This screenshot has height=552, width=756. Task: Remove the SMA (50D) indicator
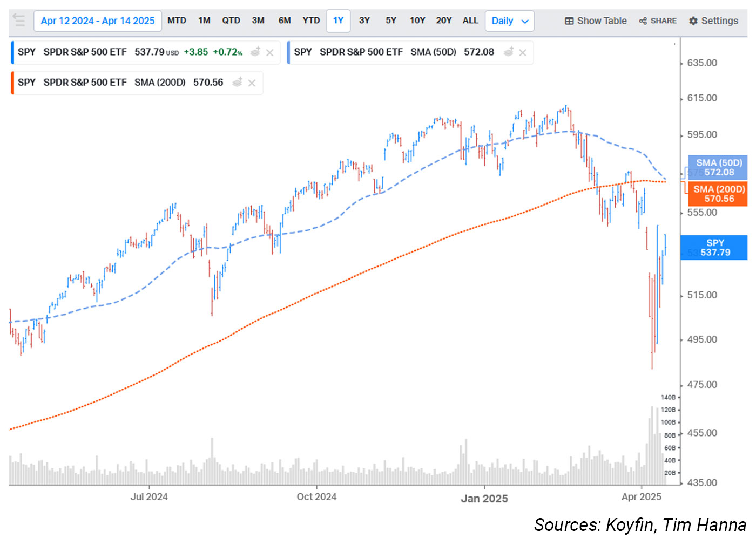523,52
